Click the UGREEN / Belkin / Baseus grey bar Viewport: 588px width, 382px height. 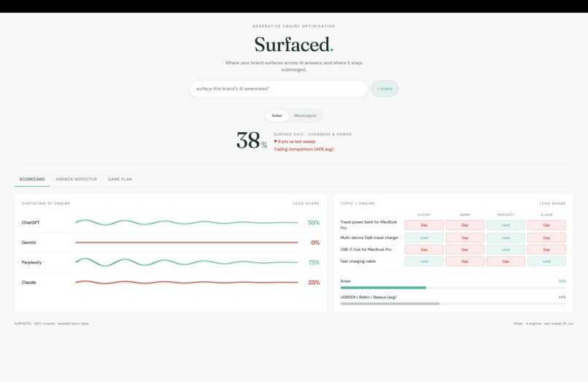390,304
